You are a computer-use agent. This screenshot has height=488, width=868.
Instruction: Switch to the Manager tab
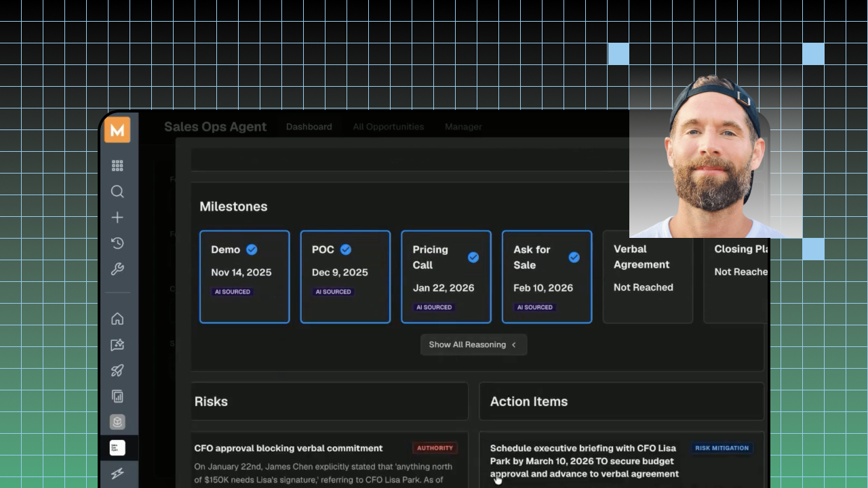point(463,127)
